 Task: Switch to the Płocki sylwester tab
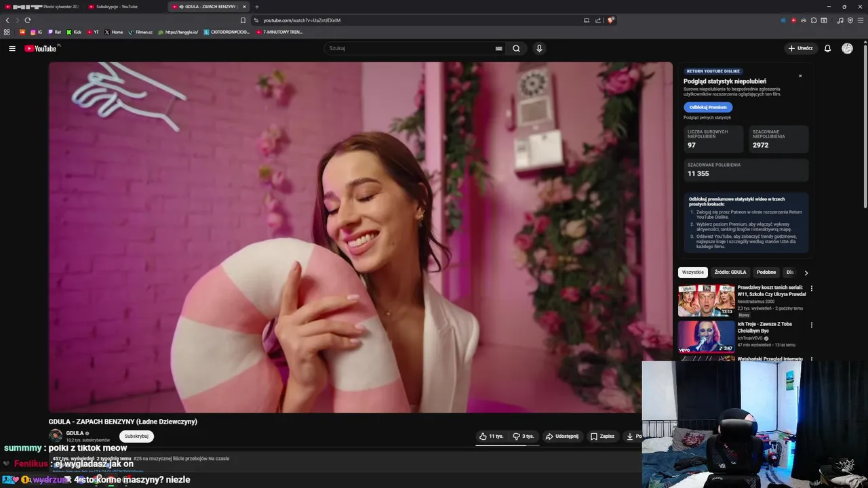click(x=41, y=7)
